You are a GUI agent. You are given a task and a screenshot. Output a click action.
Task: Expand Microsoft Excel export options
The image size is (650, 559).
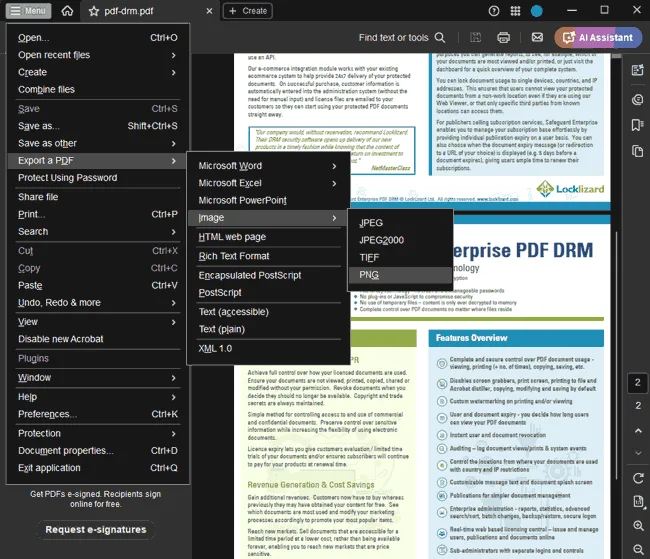click(x=268, y=183)
